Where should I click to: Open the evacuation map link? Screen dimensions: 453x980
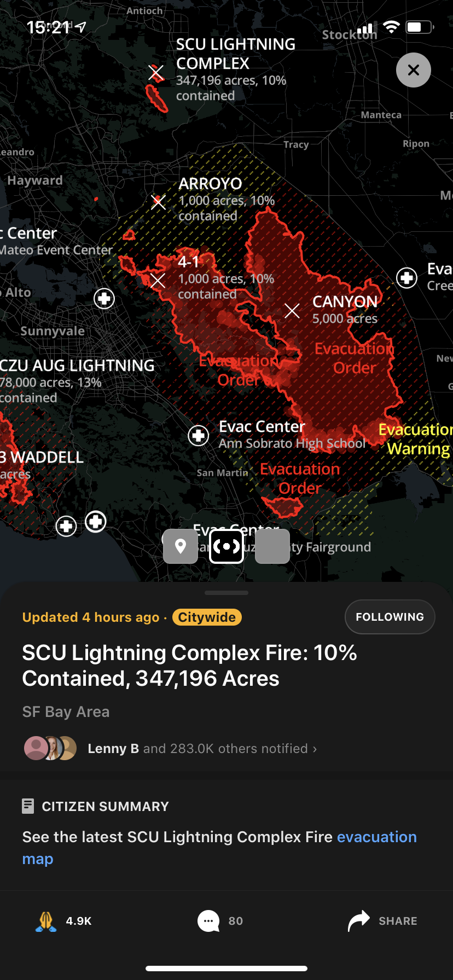pyautogui.click(x=376, y=837)
